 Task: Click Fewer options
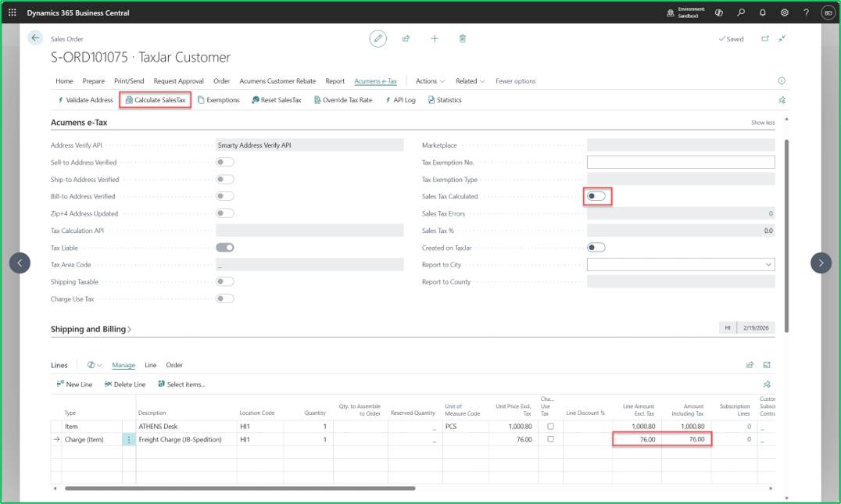[515, 81]
